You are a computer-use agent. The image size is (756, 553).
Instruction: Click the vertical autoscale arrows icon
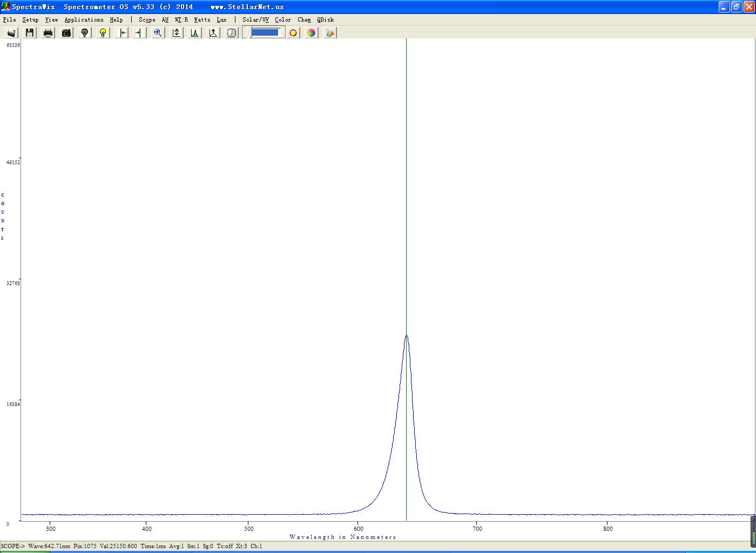point(176,33)
